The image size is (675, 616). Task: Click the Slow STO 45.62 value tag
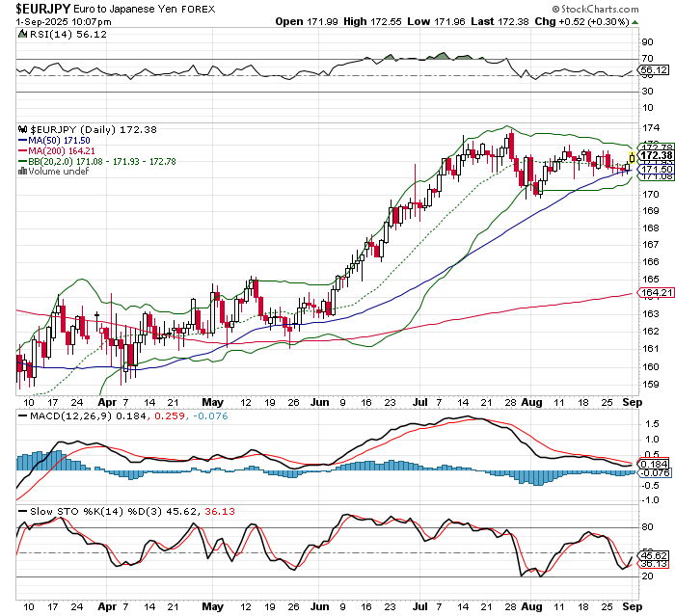(x=654, y=556)
